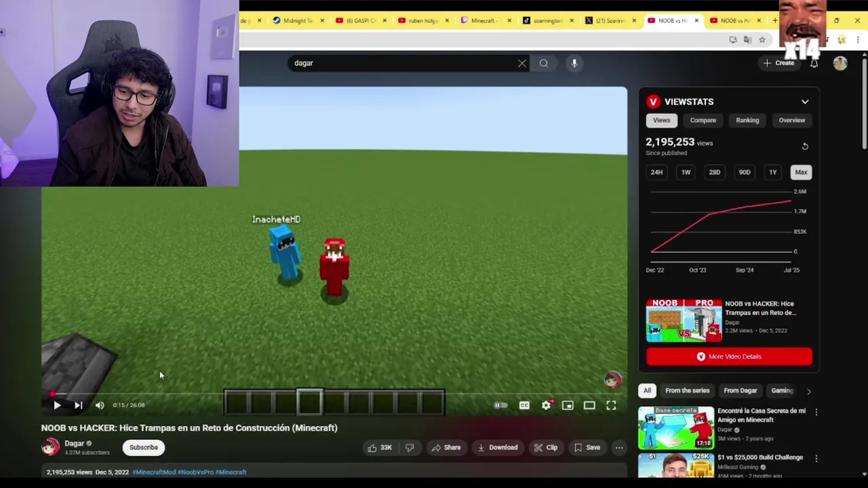Create a Clip of the video

click(x=545, y=447)
